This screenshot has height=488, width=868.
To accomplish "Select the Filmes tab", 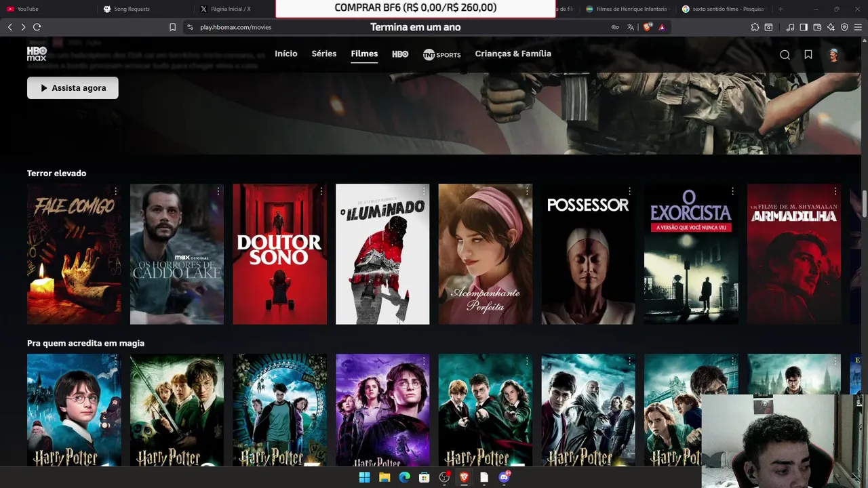I will tap(364, 54).
